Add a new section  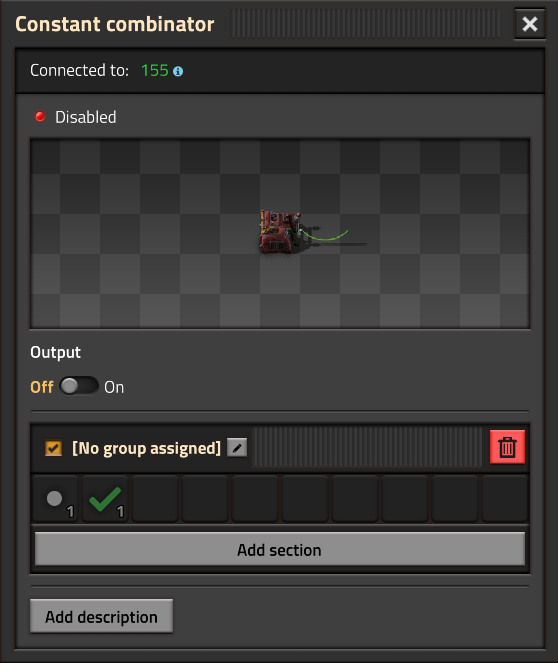click(x=279, y=549)
